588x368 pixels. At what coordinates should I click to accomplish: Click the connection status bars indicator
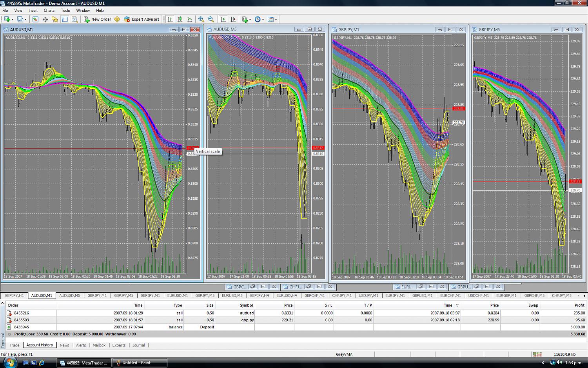click(537, 354)
